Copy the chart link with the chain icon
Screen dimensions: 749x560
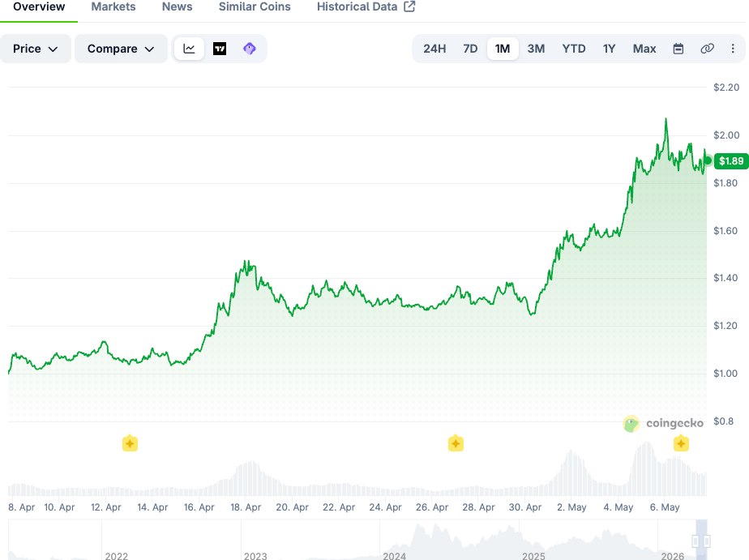(707, 49)
